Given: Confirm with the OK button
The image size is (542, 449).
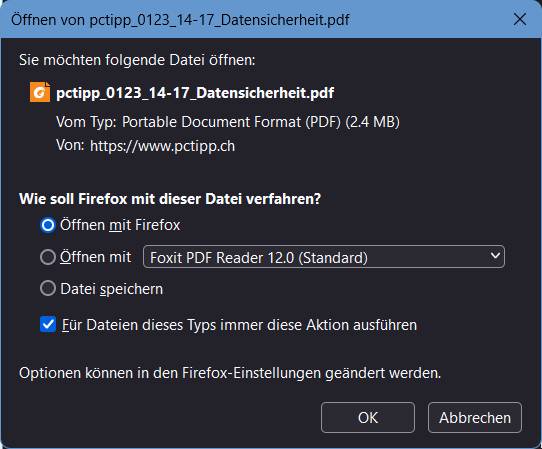Looking at the screenshot, I should 368,418.
